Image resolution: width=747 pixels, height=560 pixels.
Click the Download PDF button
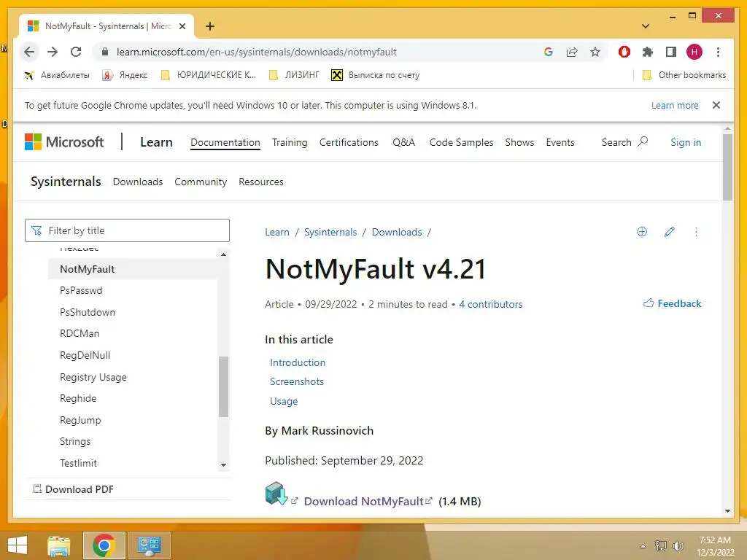pyautogui.click(x=74, y=489)
